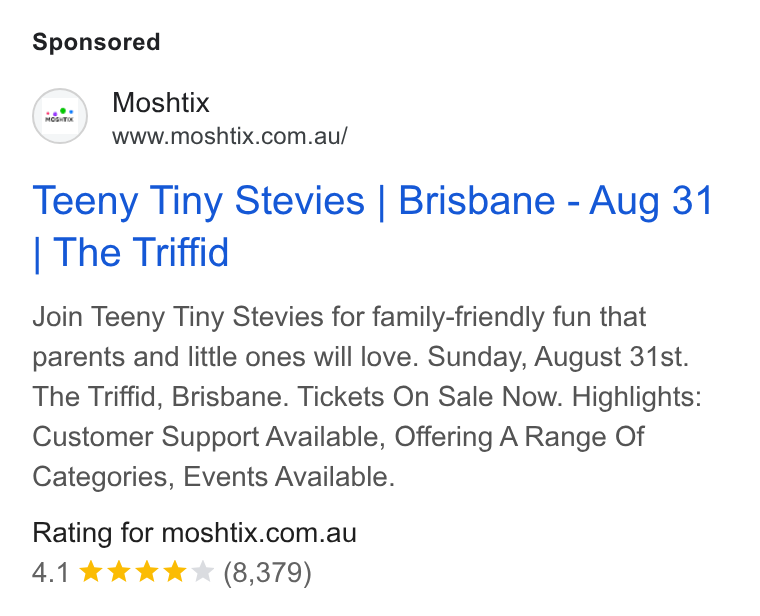Viewport: 760px width, 616px height.
Task: Click the "Highlights:" word in description
Action: pyautogui.click(x=636, y=398)
